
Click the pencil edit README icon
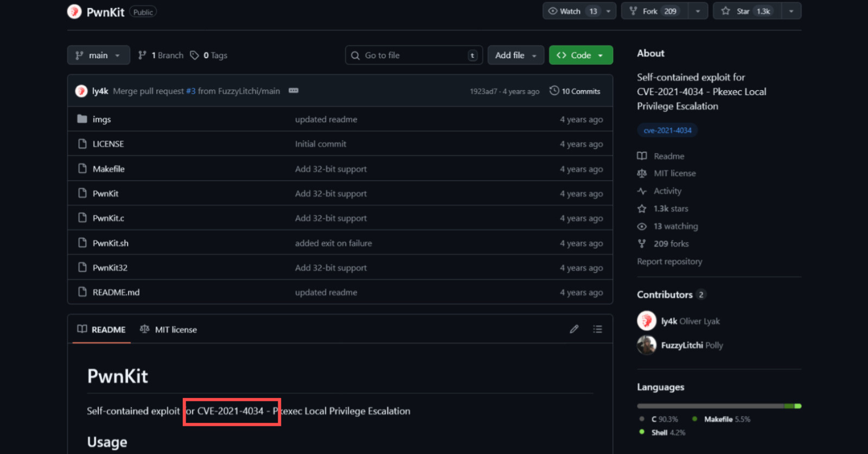[574, 329]
